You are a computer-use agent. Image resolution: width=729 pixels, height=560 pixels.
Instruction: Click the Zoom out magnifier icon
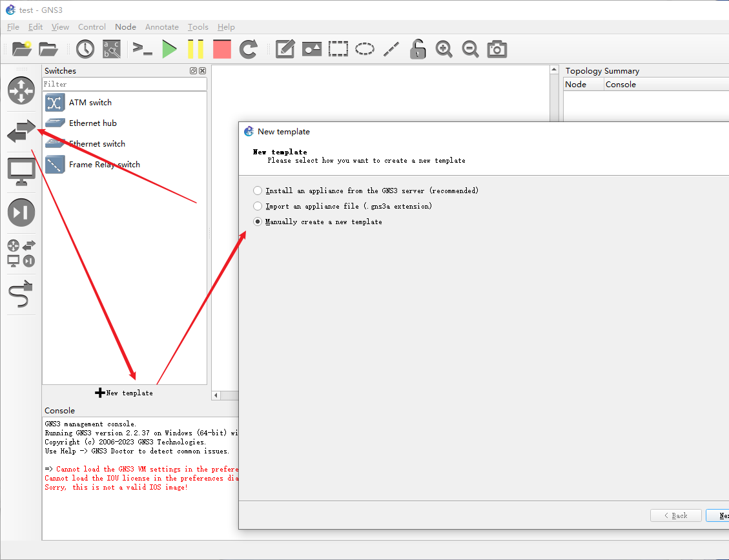[471, 49]
